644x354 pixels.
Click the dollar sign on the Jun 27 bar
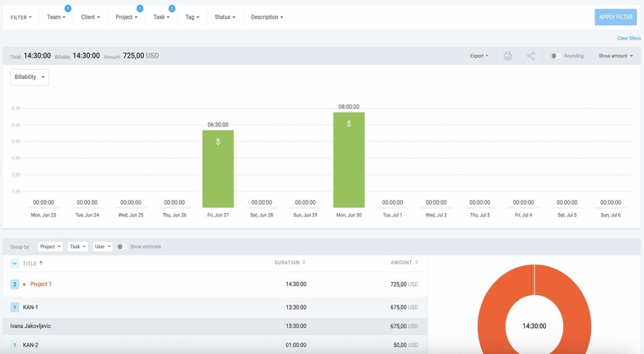(218, 141)
